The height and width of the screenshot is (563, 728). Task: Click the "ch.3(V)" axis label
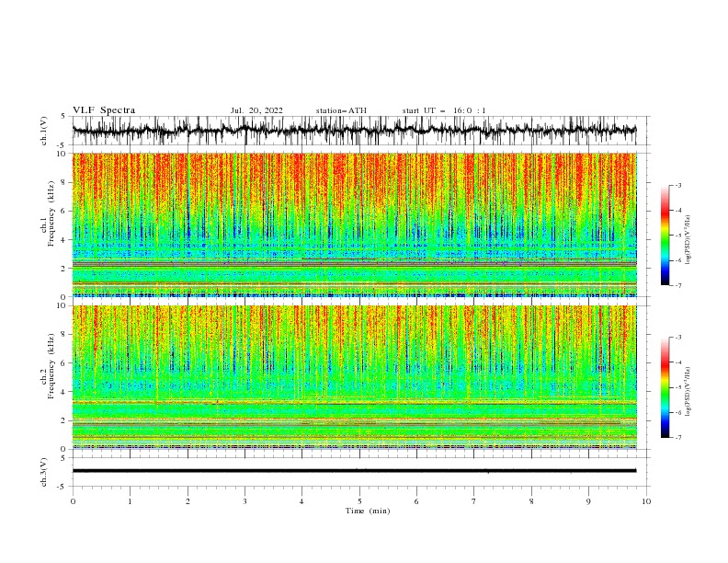(x=44, y=472)
